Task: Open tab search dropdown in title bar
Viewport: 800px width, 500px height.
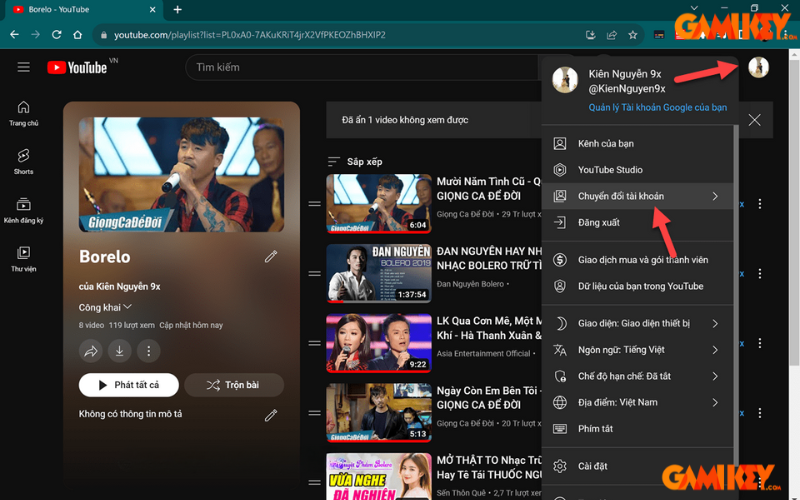Action: click(694, 8)
